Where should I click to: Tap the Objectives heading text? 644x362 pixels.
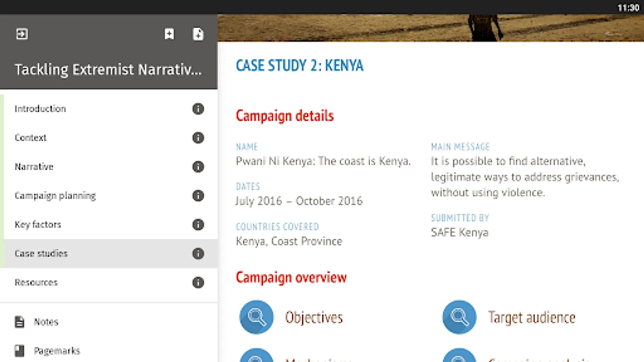[314, 318]
